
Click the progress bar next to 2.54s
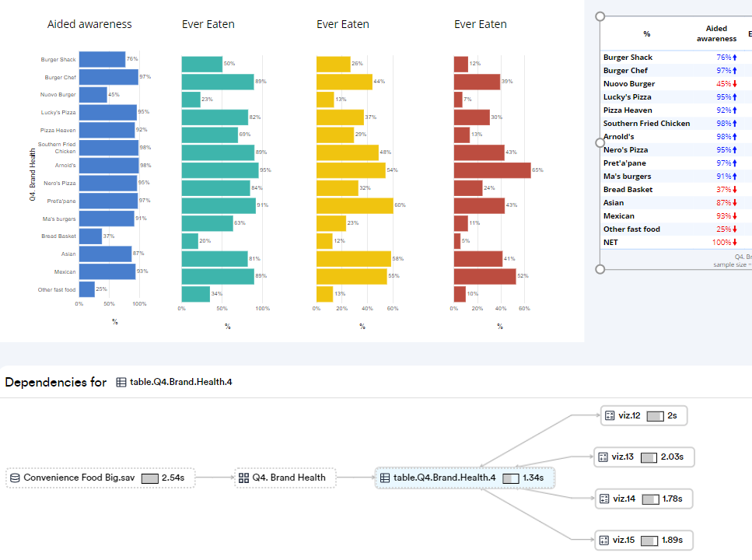[x=149, y=478]
